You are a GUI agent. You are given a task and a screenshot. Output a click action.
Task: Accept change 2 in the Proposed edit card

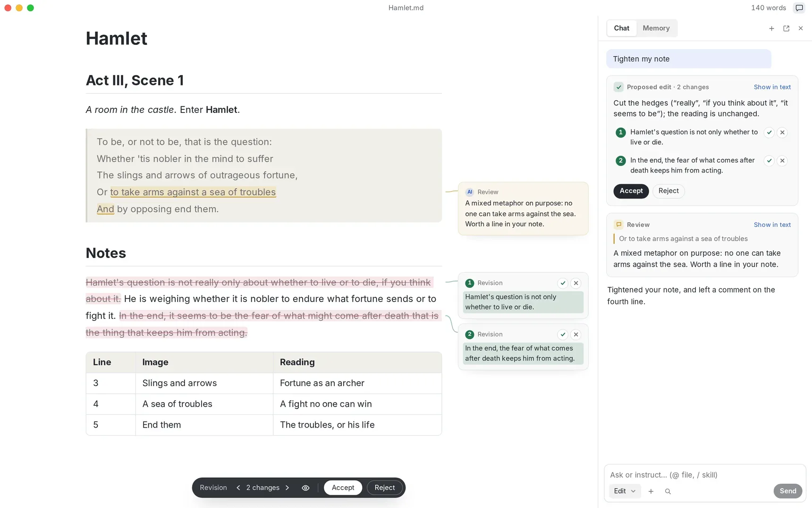coord(769,161)
